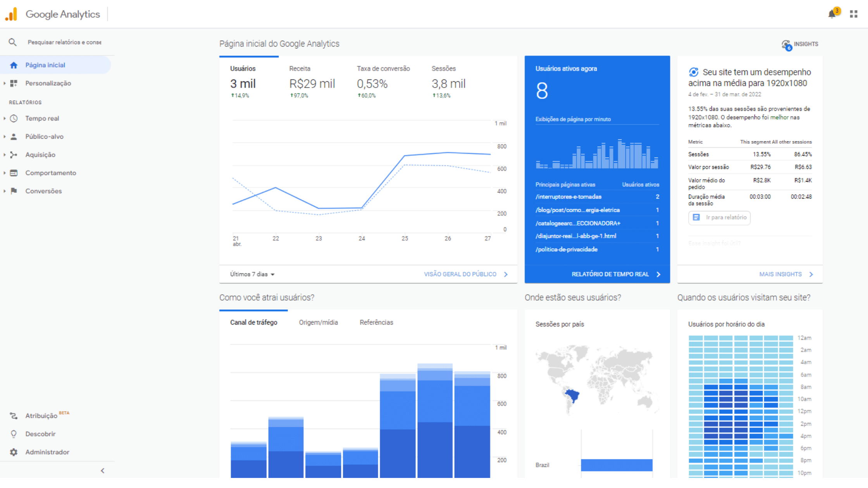Click the Comportamento window icon
The height and width of the screenshot is (488, 868).
click(x=14, y=173)
